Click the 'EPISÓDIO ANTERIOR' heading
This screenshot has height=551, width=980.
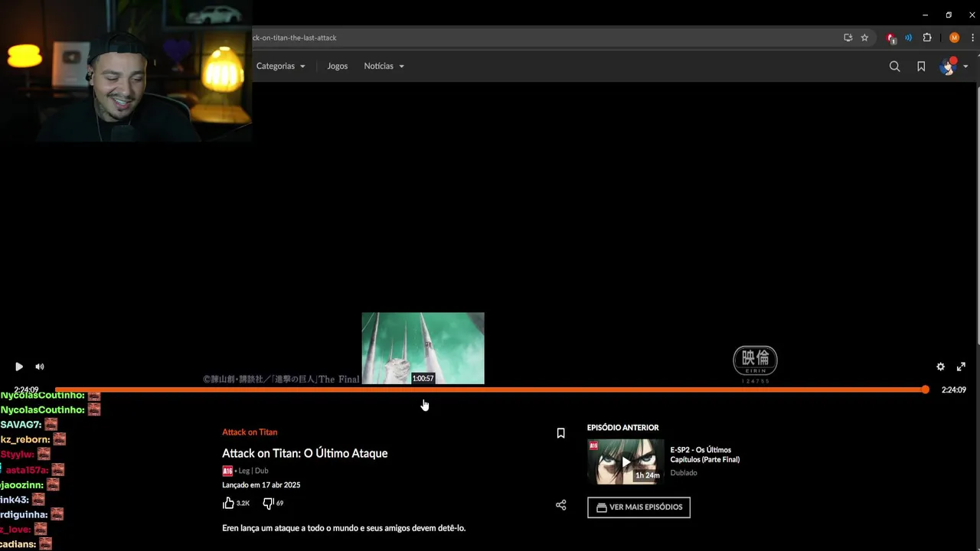[x=622, y=428]
